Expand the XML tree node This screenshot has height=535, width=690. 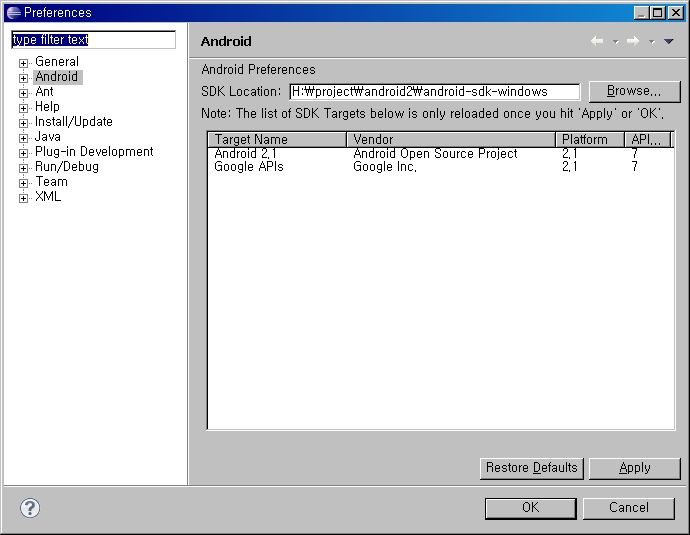[x=23, y=198]
